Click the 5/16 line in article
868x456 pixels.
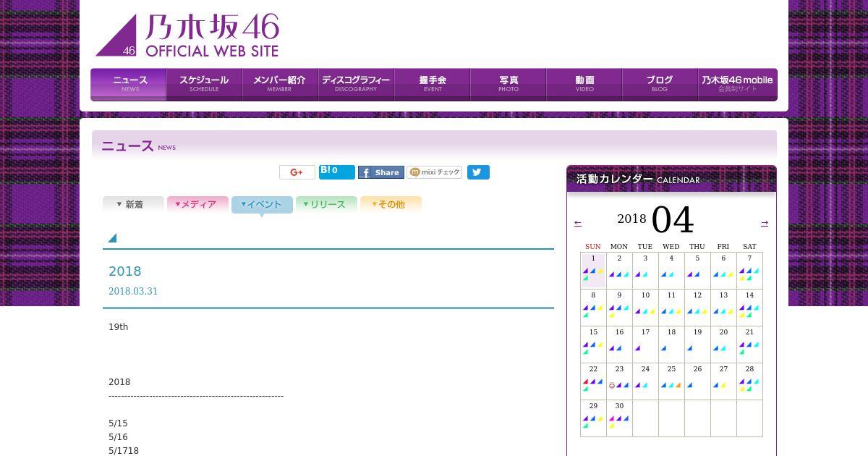118,437
